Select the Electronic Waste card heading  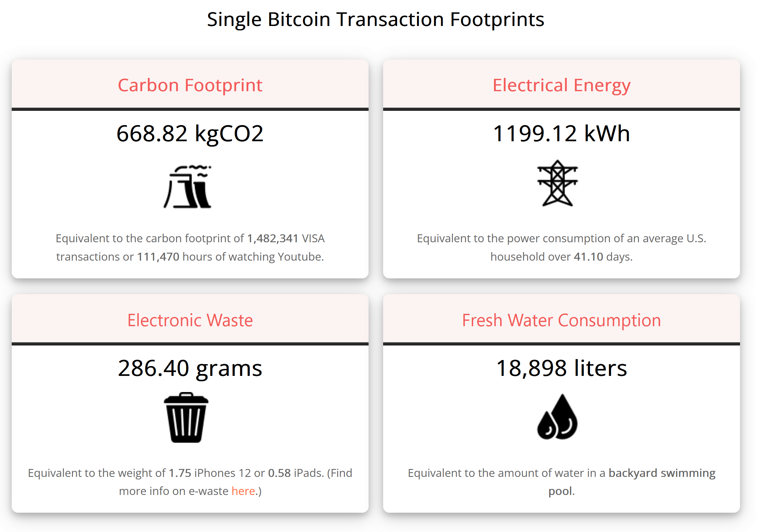click(x=190, y=320)
